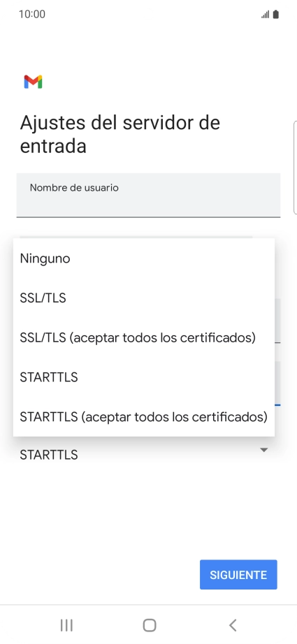Tap the Ajustes del servidor de entrada heading
The image size is (297, 644).
pyautogui.click(x=120, y=134)
